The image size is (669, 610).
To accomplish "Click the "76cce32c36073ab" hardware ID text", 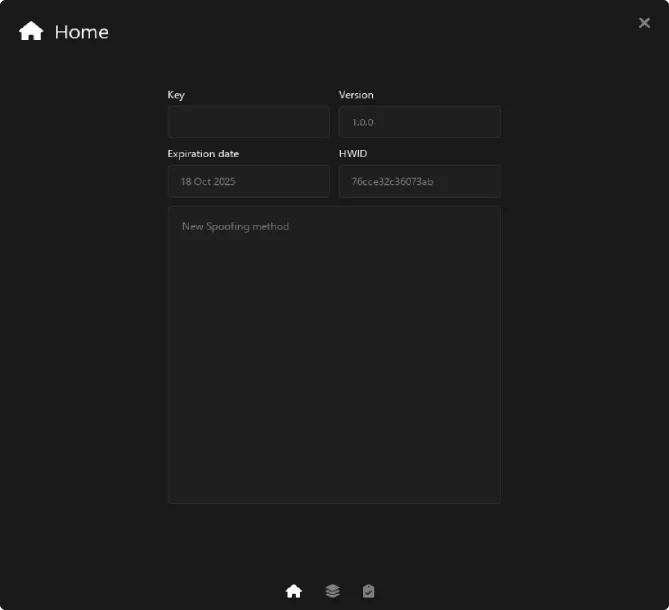I will [x=392, y=182].
